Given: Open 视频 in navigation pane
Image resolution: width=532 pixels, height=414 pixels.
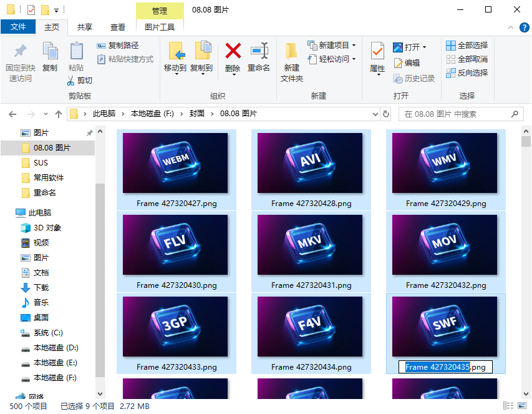Looking at the screenshot, I should click(41, 243).
